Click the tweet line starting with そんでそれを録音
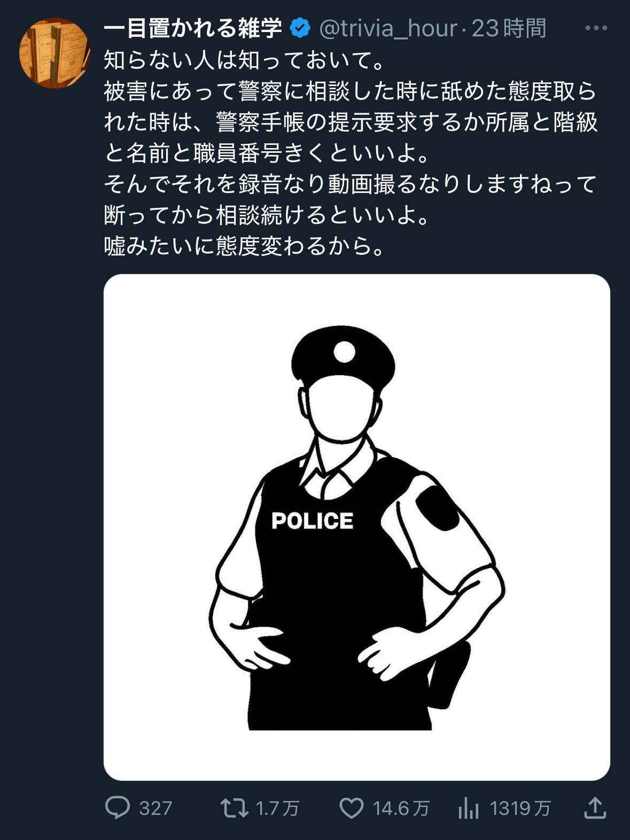630x840 pixels. (351, 184)
